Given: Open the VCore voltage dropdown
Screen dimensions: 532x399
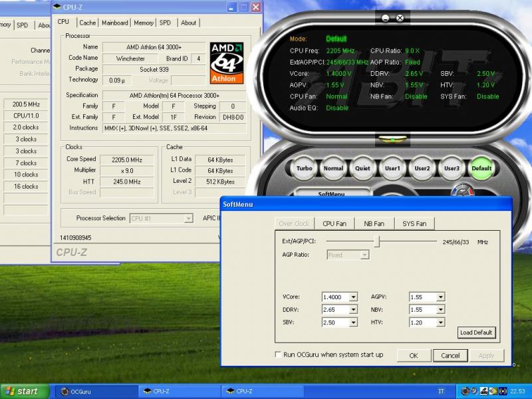Looking at the screenshot, I should [x=353, y=297].
